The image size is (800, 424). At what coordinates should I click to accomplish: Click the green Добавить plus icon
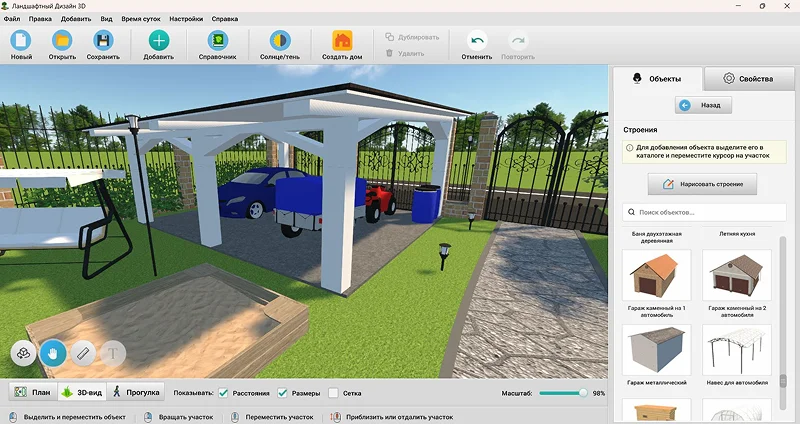159,40
